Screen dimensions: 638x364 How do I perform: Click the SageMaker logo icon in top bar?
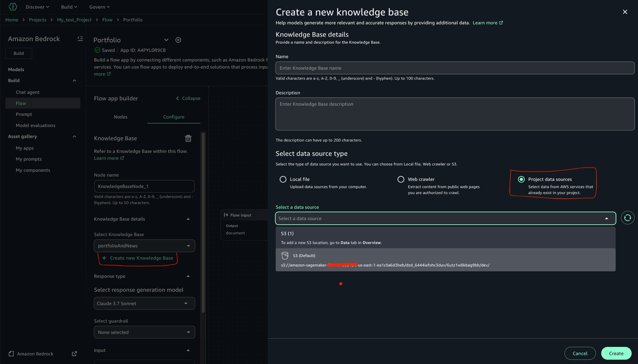[13, 7]
